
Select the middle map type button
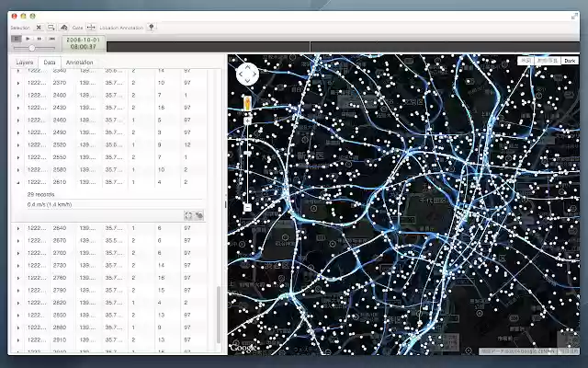(548, 61)
